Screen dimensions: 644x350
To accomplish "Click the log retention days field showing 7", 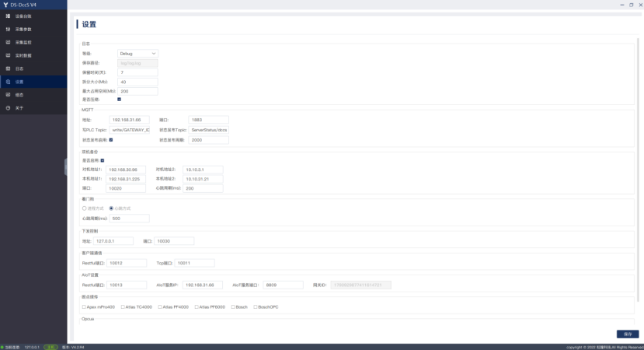I will [x=138, y=72].
